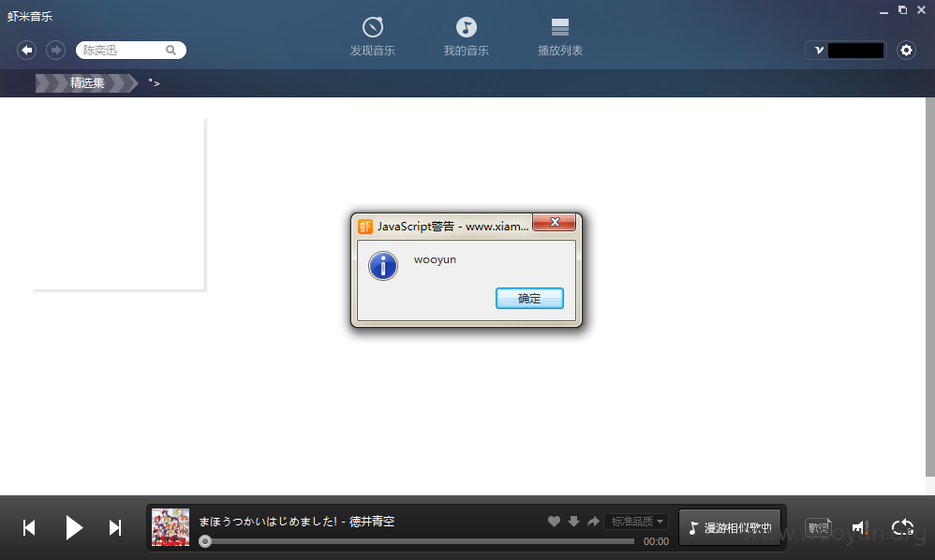This screenshot has height=560, width=935.
Task: Click the song title まほうつかいはじめました!
Action: coord(268,522)
